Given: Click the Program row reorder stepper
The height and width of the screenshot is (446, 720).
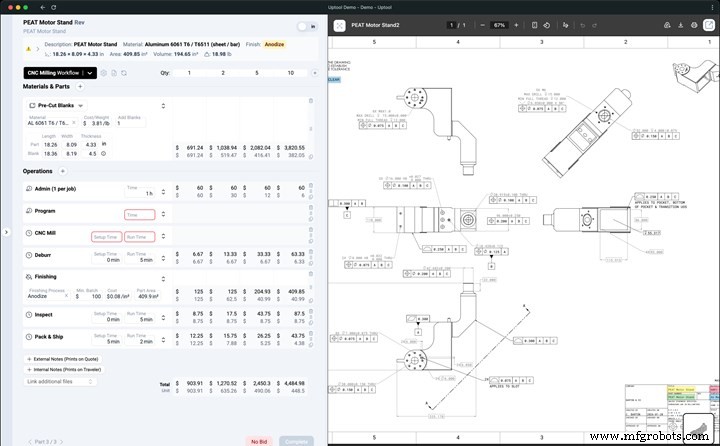Looking at the screenshot, I should [x=163, y=214].
